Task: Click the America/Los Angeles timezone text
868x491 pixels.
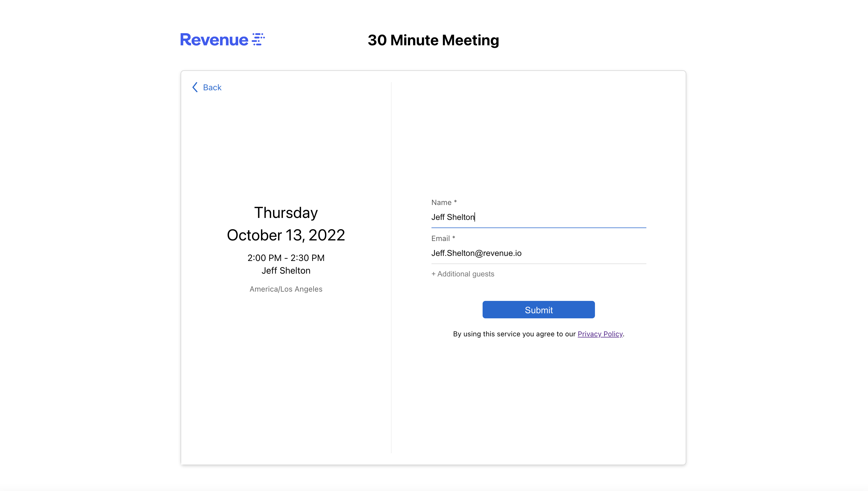Action: 286,289
